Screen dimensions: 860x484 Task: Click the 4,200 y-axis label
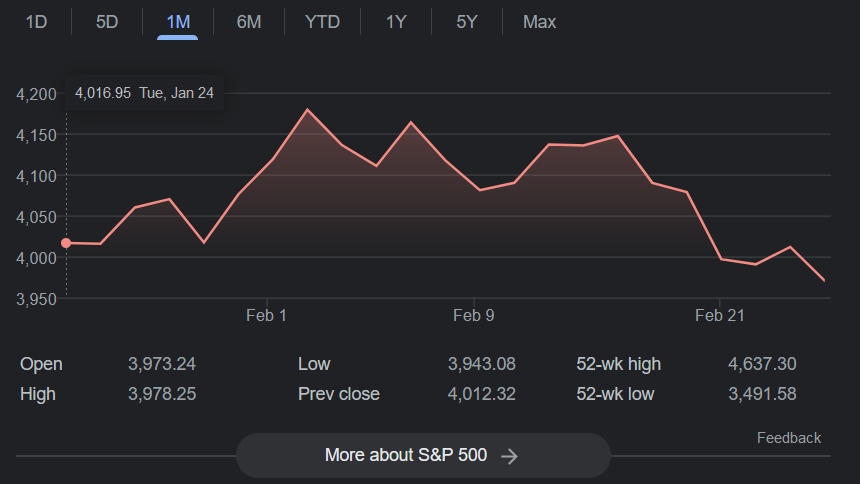click(x=36, y=94)
